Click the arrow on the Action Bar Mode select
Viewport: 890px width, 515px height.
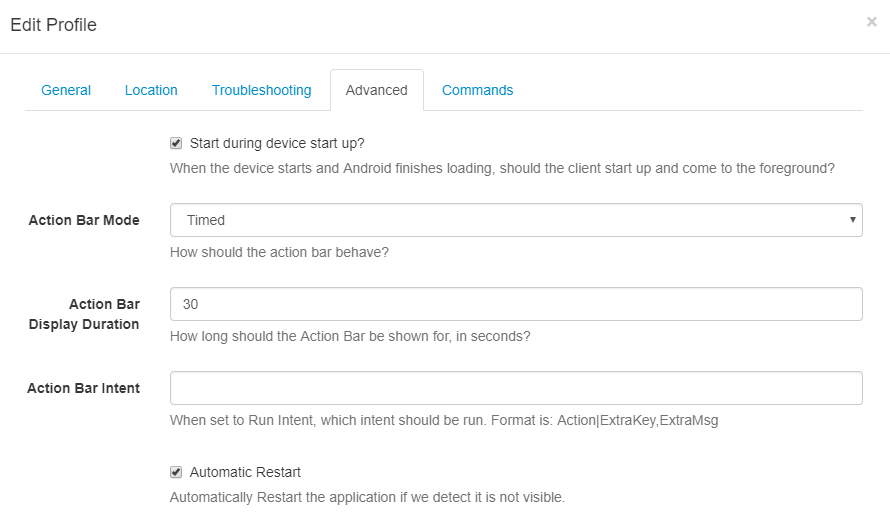[852, 220]
